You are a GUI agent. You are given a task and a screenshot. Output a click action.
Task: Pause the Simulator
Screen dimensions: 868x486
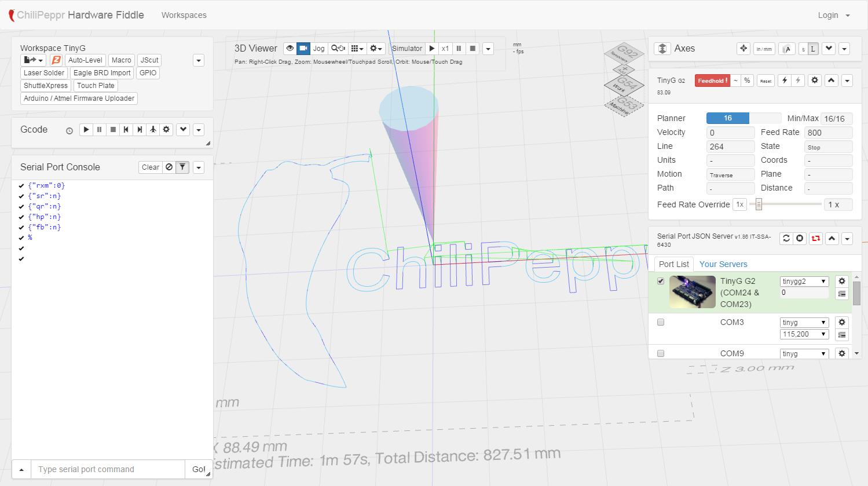459,49
